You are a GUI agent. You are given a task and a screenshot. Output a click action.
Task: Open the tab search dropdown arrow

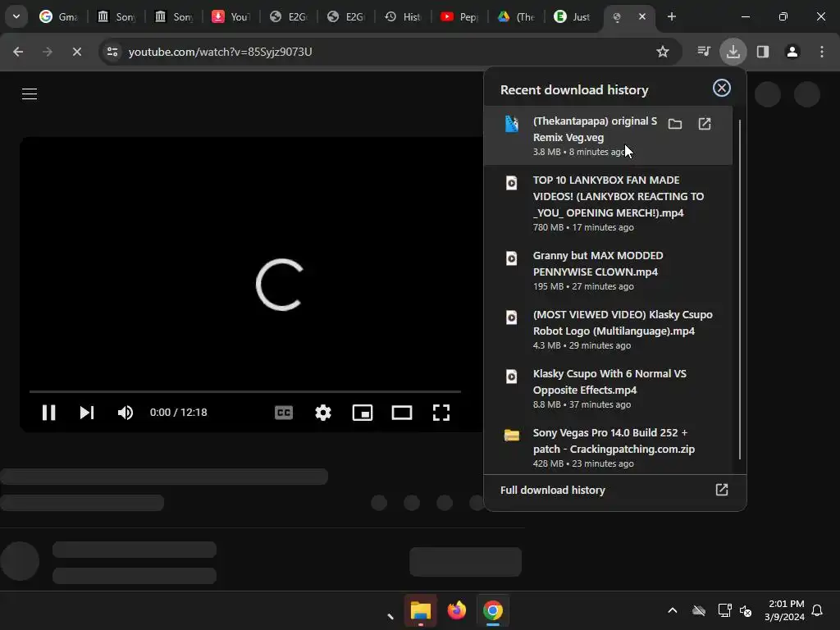[x=16, y=16]
